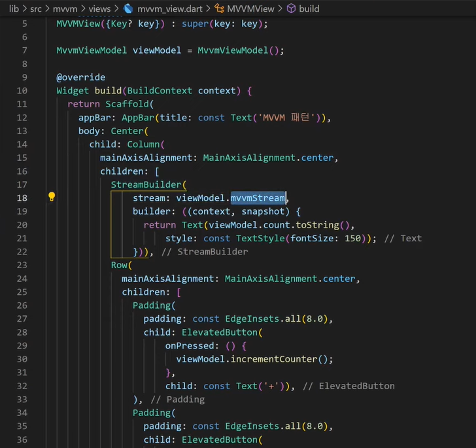Click EdgeInsets.all(8.0) on line 35
The height and width of the screenshot is (448, 476).
(x=277, y=426)
